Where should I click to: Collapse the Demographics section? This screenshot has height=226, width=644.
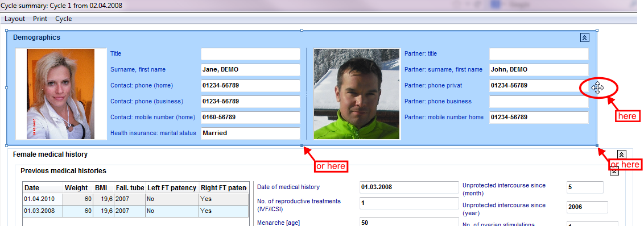point(585,37)
